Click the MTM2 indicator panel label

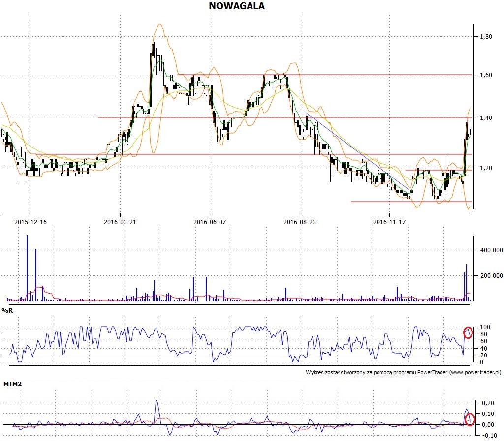12,383
